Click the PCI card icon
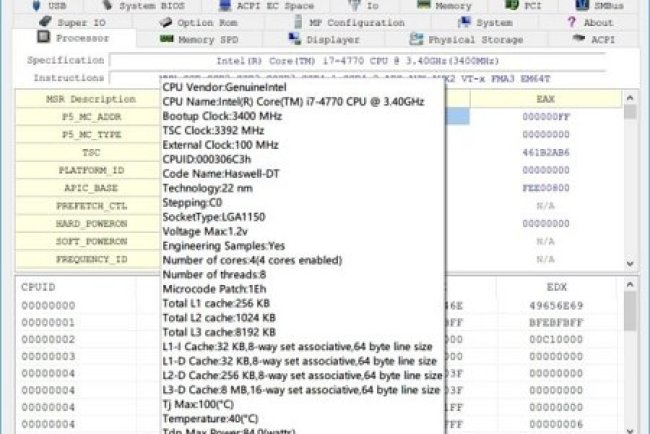 (x=513, y=5)
